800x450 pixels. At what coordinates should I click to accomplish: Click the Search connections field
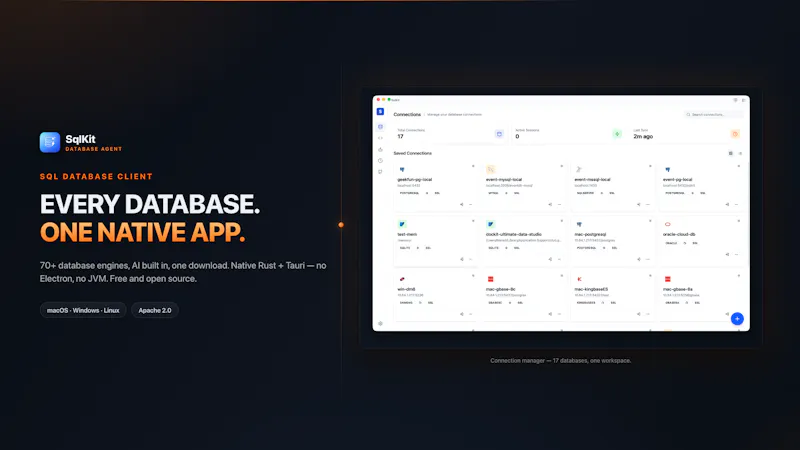click(x=713, y=114)
